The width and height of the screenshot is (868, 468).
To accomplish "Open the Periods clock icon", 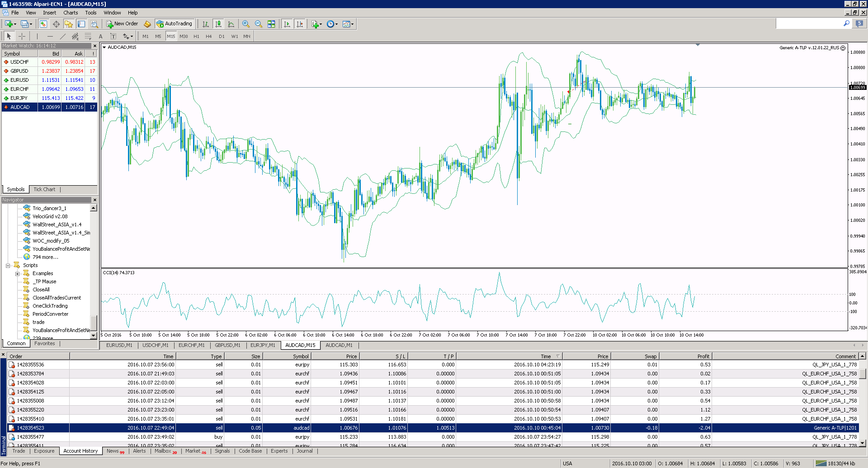I will point(330,24).
